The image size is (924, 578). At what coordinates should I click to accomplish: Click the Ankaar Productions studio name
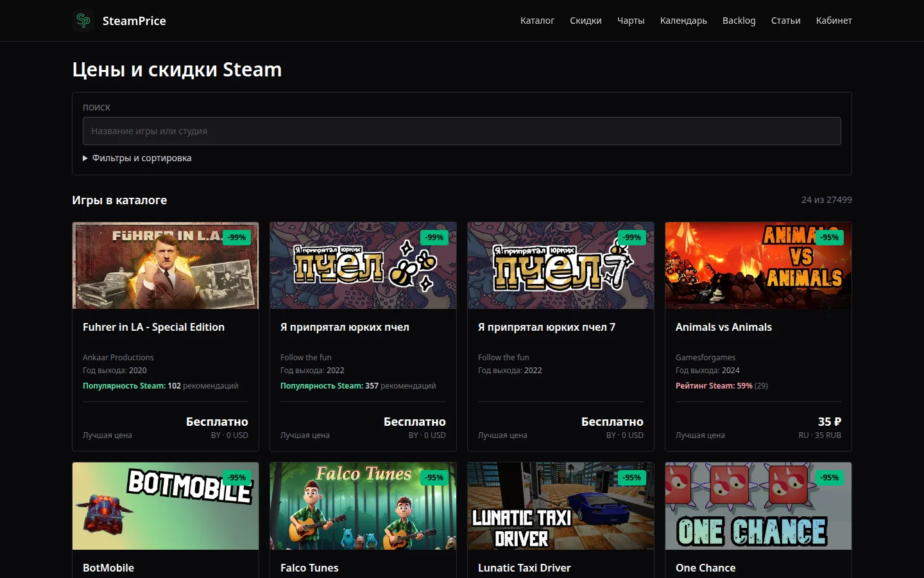click(118, 358)
